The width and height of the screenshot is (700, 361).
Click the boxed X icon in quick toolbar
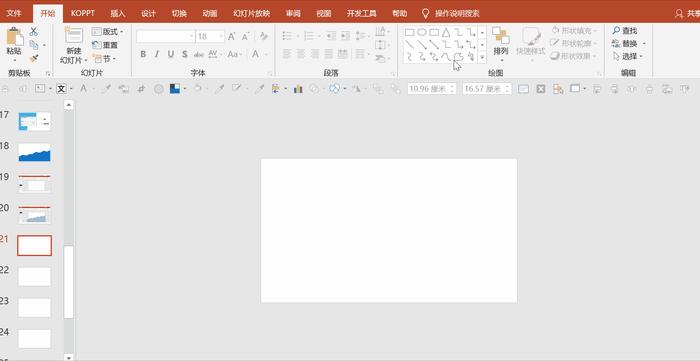pyautogui.click(x=541, y=89)
